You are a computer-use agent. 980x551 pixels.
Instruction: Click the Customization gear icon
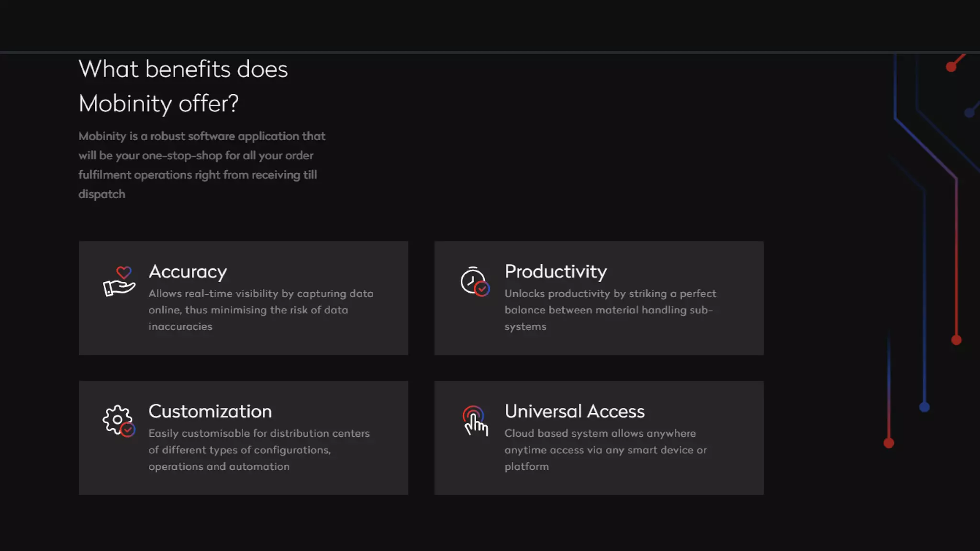(118, 420)
